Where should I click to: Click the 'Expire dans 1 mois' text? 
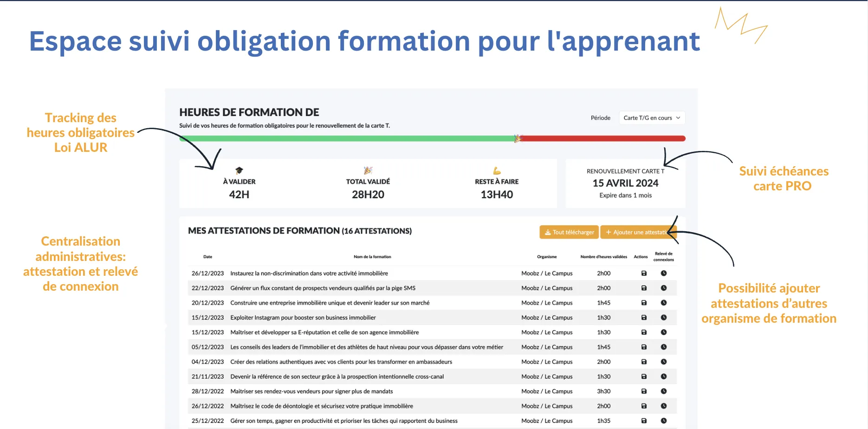(x=625, y=195)
